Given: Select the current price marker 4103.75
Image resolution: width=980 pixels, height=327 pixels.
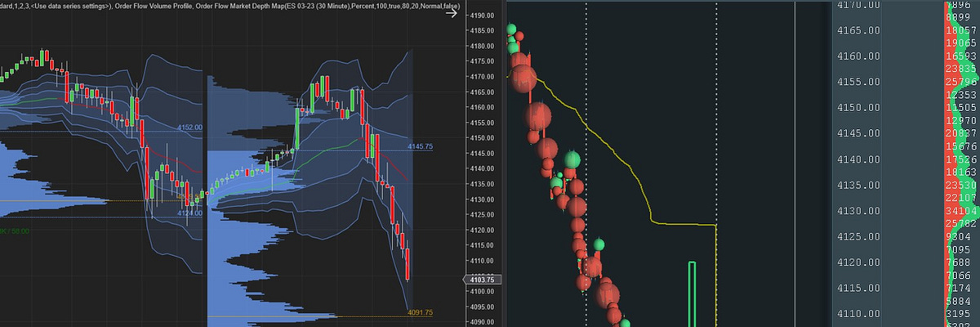Looking at the screenshot, I should (x=480, y=280).
